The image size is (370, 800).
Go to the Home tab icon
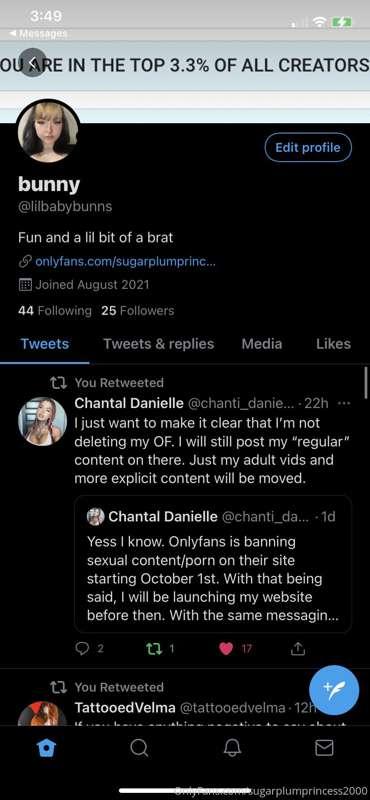48,748
